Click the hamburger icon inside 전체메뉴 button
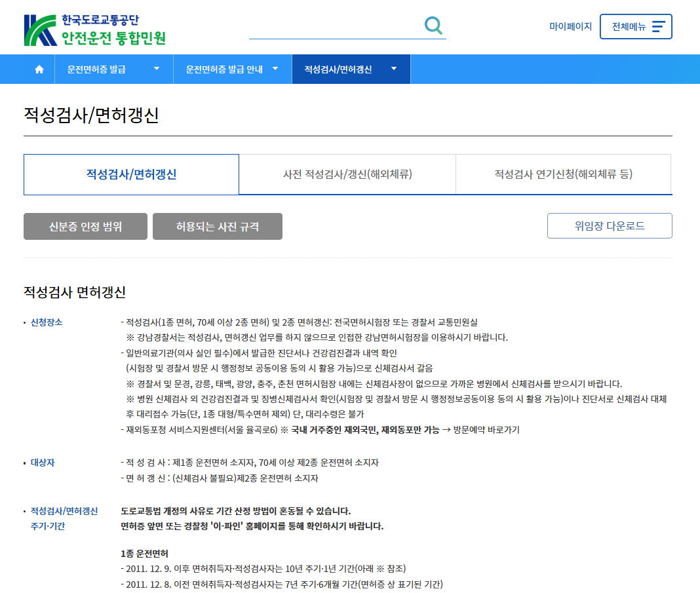The height and width of the screenshot is (593, 700). click(x=657, y=27)
